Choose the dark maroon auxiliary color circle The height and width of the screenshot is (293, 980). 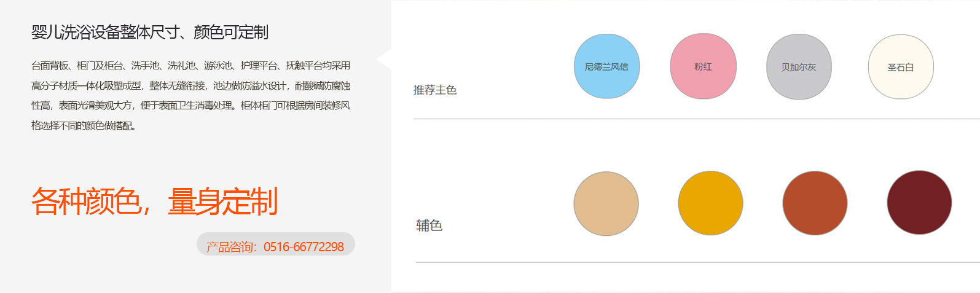click(919, 203)
